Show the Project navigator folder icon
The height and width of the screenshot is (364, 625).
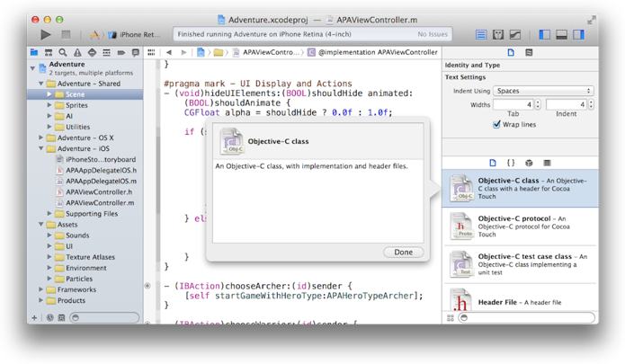pyautogui.click(x=34, y=52)
